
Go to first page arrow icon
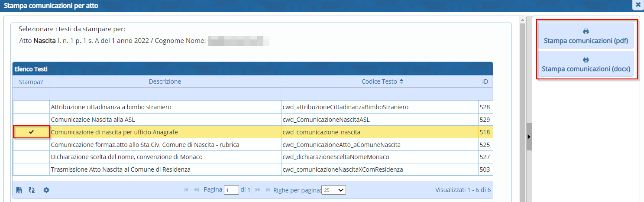[x=186, y=190]
